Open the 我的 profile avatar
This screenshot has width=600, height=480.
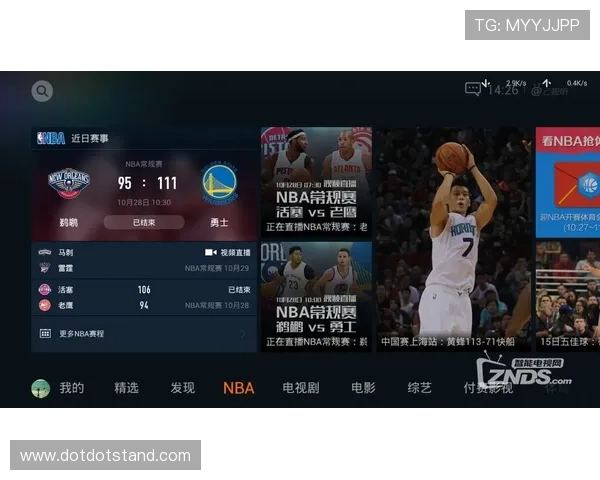coord(41,388)
